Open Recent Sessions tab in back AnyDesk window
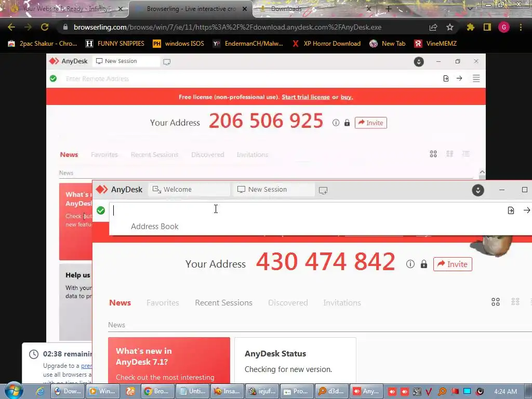 (x=154, y=155)
